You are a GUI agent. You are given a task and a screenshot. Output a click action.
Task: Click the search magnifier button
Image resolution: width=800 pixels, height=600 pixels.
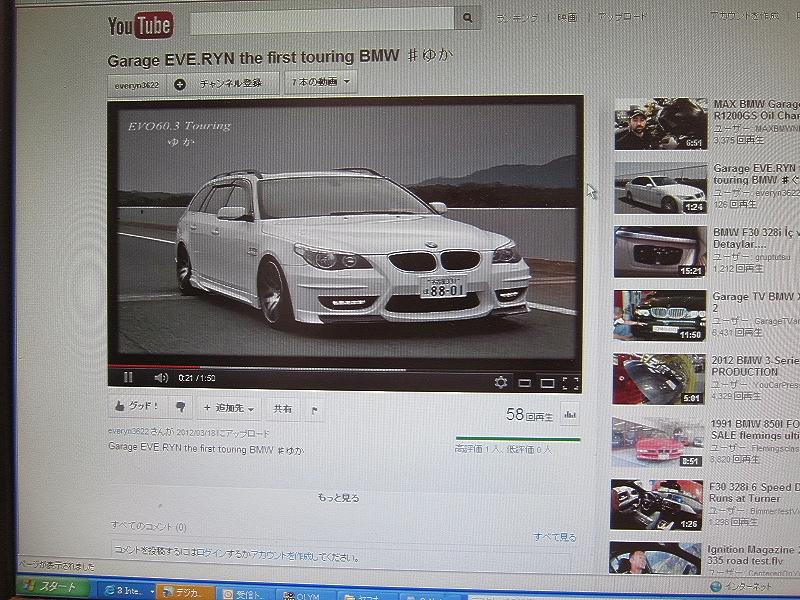pyautogui.click(x=467, y=18)
